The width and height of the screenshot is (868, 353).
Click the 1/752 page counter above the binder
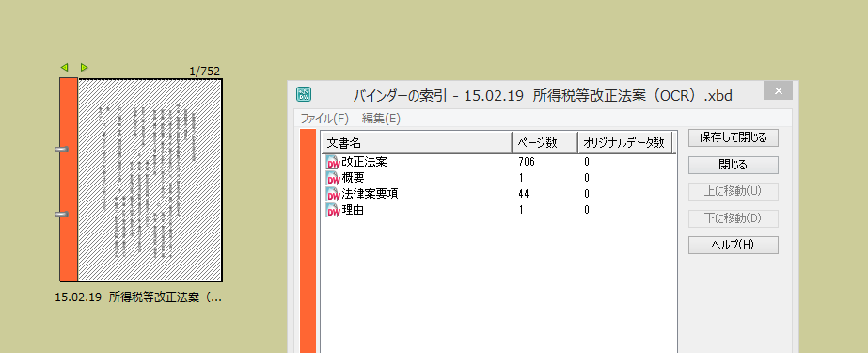coord(204,71)
